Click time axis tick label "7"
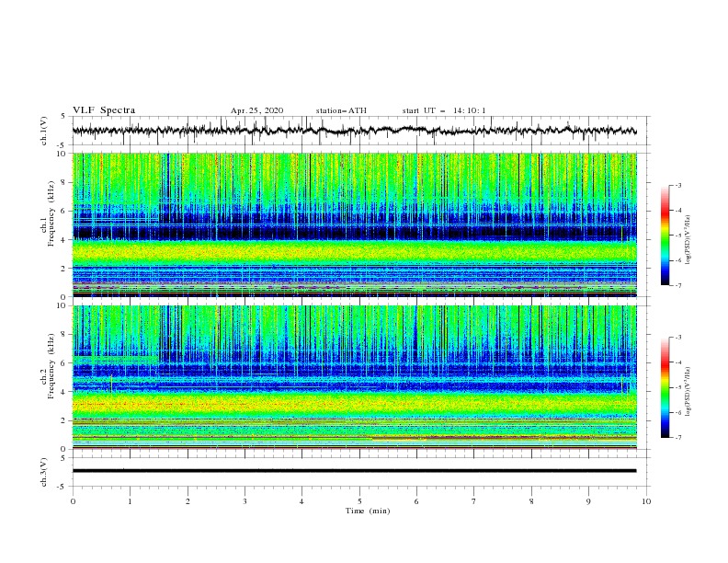Image resolution: width=728 pixels, height=563 pixels. [474, 501]
